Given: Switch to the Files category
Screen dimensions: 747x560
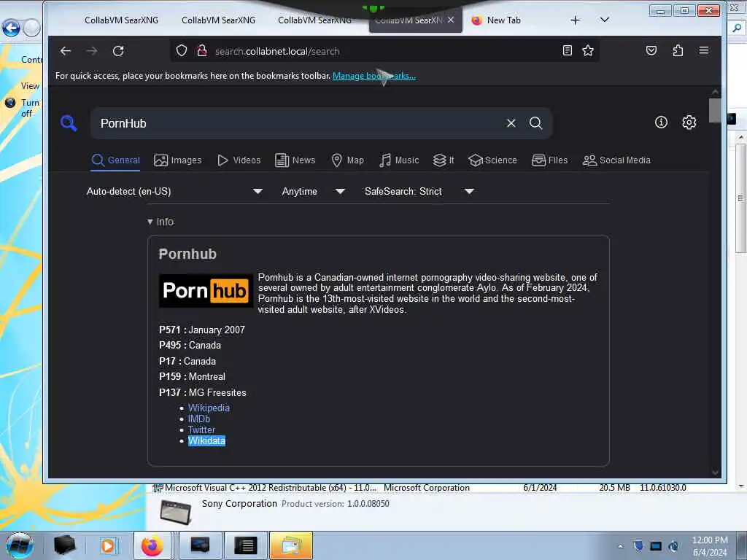Looking at the screenshot, I should point(550,160).
